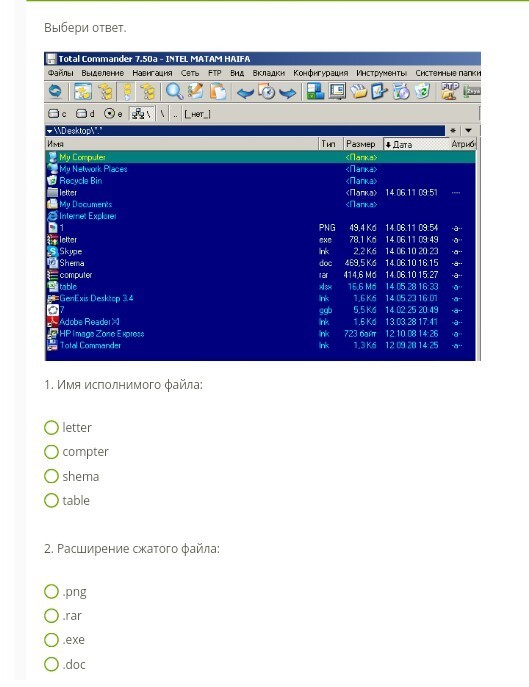Click the blue back arrow icon
529x687 pixels.
(x=245, y=92)
